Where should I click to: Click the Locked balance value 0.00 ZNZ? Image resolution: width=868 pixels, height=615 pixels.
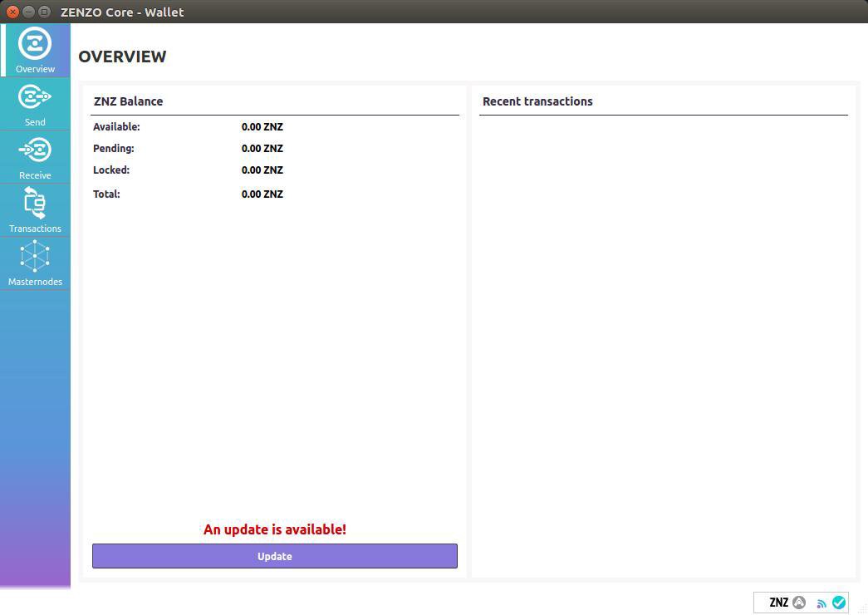(262, 170)
